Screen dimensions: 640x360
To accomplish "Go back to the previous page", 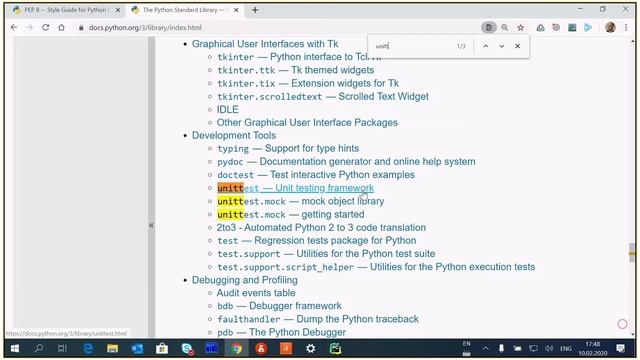I will click(x=14, y=27).
